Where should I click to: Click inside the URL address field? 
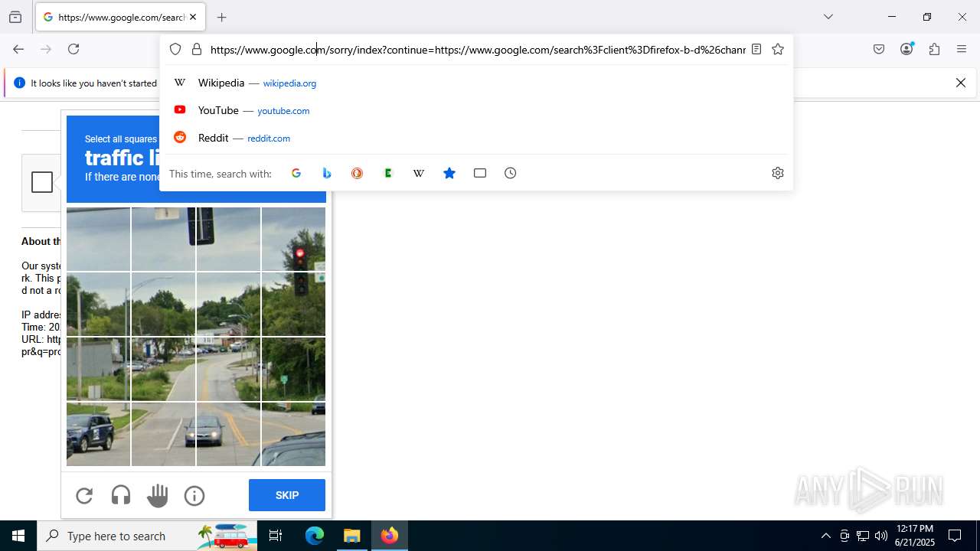click(478, 50)
